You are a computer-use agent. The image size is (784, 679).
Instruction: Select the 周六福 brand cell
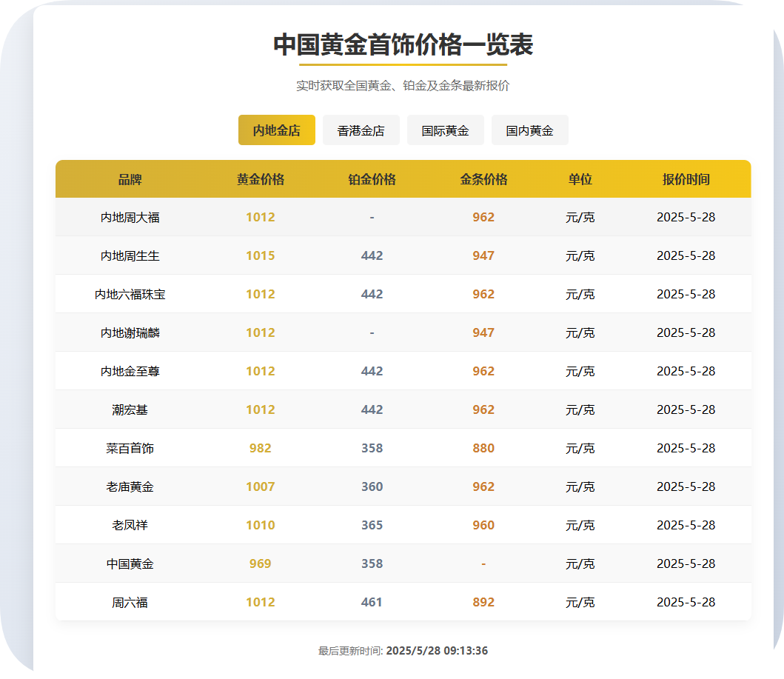pyautogui.click(x=130, y=602)
